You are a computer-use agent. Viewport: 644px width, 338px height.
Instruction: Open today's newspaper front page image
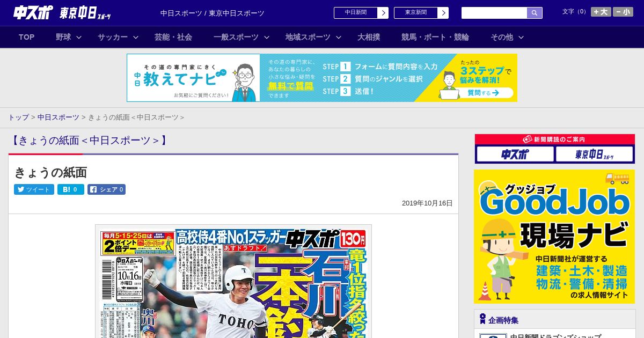(233, 282)
